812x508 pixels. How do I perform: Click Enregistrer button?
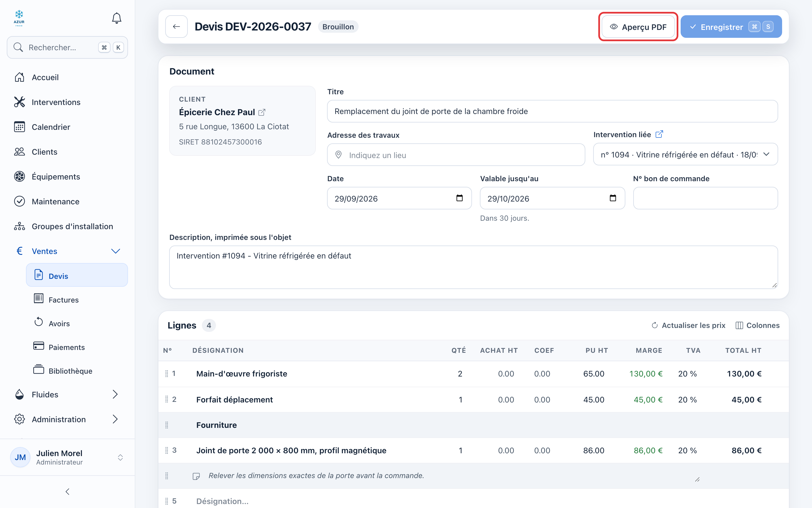click(x=731, y=27)
